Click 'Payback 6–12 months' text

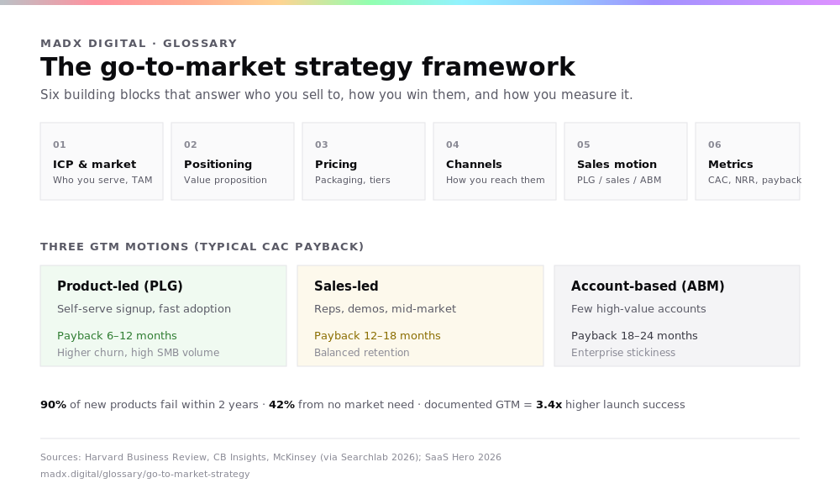tap(117, 336)
